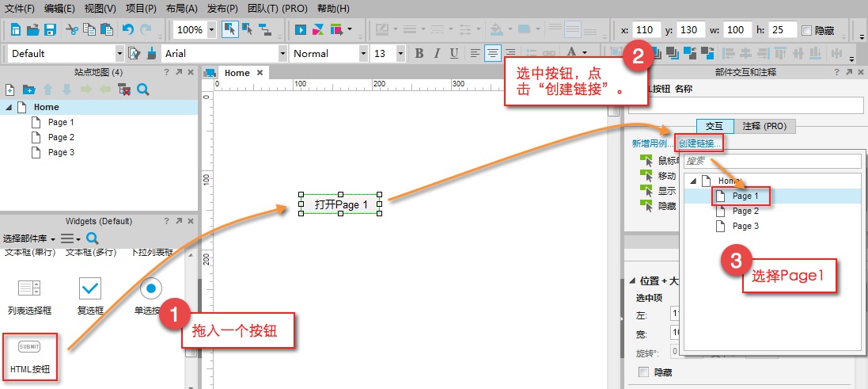Add a new page in sitemap panel

11,90
